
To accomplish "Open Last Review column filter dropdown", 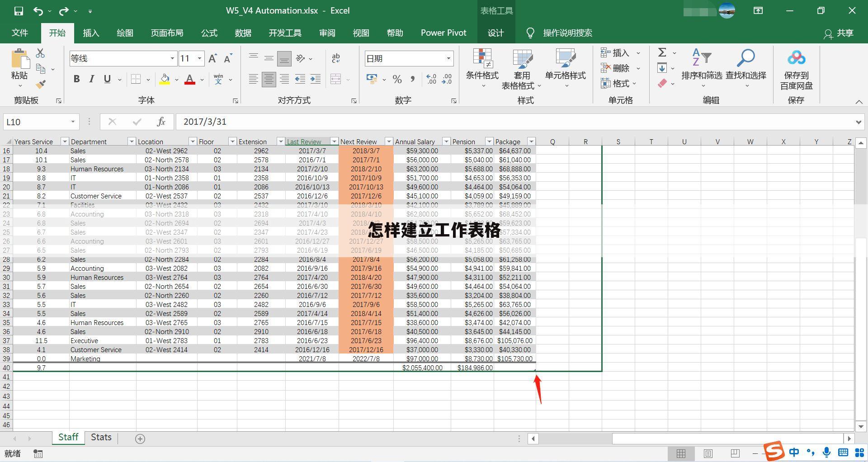I will click(x=334, y=141).
